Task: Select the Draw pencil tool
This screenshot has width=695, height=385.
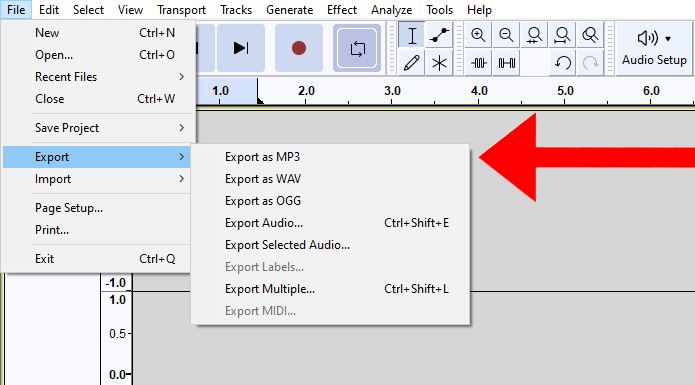Action: (x=412, y=63)
